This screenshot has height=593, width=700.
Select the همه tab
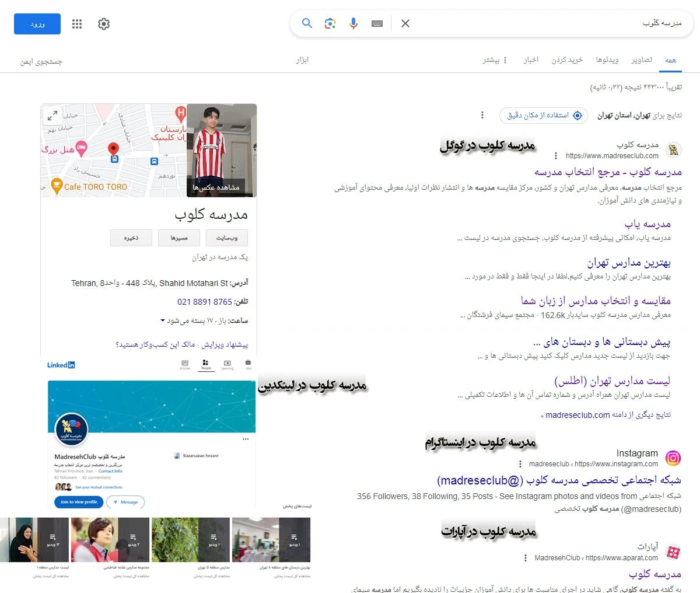(x=670, y=60)
